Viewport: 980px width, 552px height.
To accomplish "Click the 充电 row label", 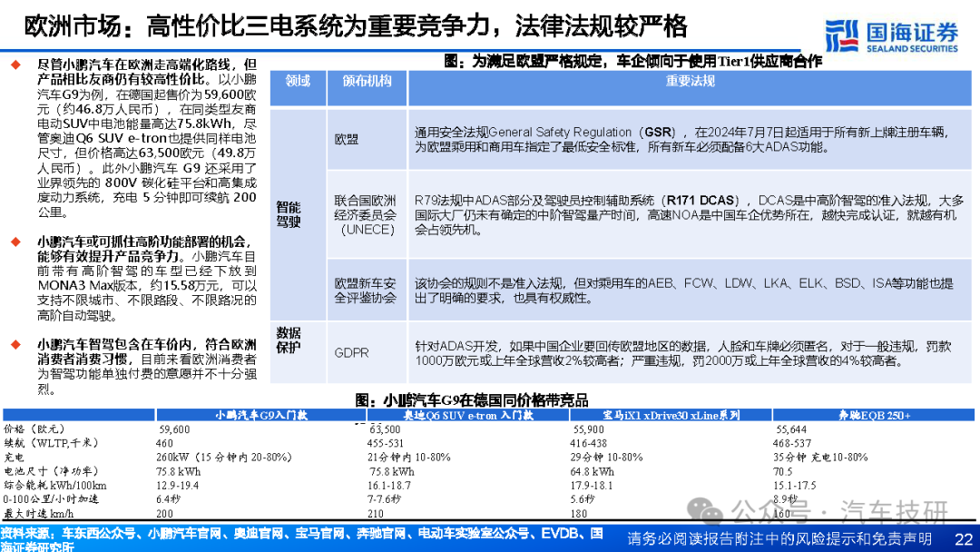I will point(14,457).
